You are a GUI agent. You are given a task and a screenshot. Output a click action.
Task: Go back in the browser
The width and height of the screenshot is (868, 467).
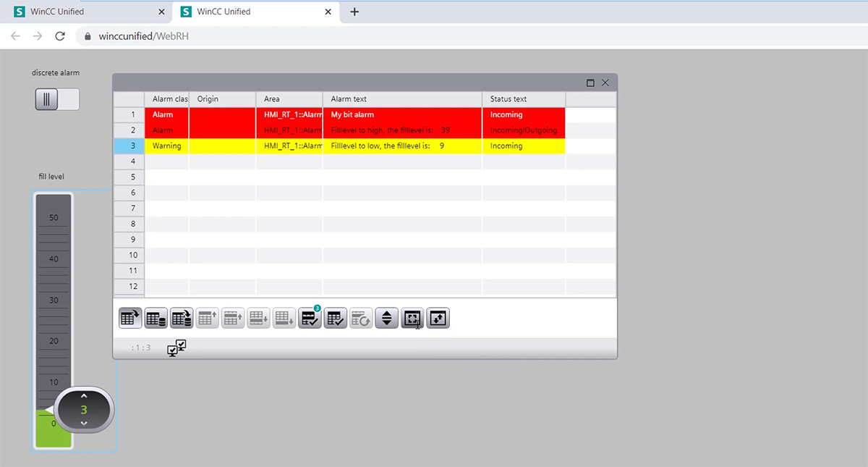16,36
